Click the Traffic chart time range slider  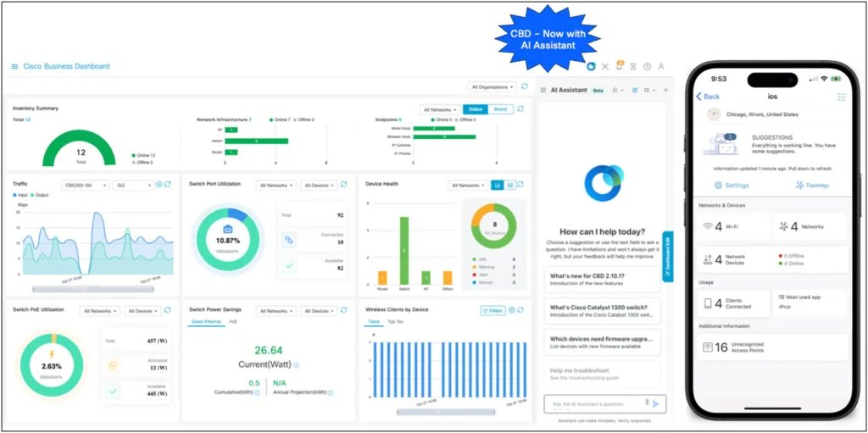click(93, 289)
